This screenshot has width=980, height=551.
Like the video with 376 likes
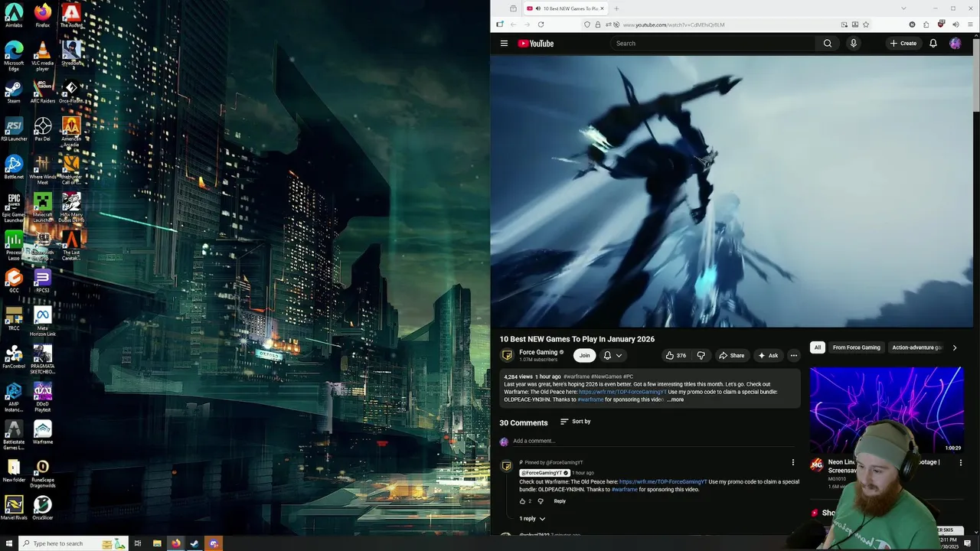675,355
